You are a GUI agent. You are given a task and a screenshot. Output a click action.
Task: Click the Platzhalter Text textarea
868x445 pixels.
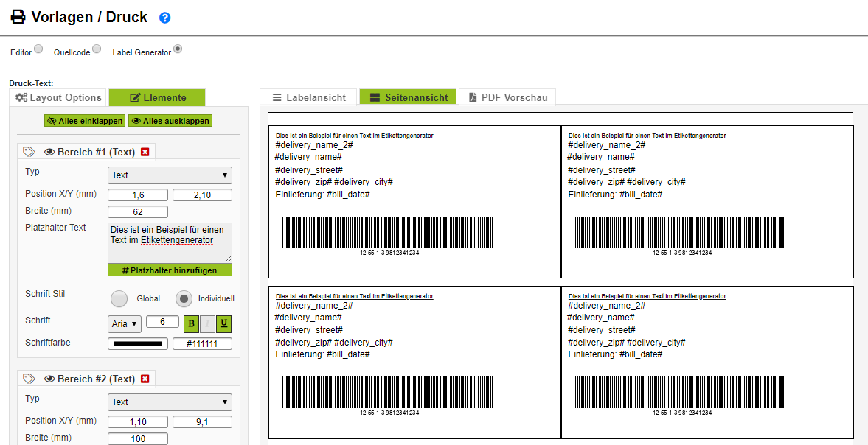(x=170, y=243)
